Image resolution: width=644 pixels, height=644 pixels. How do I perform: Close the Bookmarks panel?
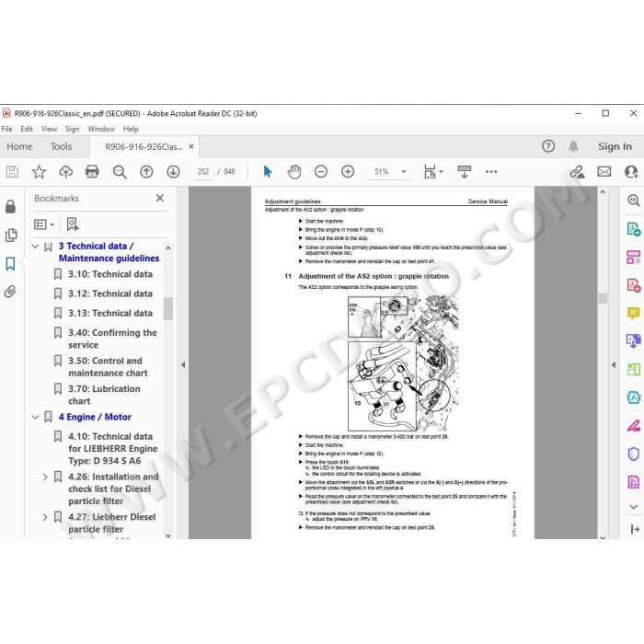160,199
